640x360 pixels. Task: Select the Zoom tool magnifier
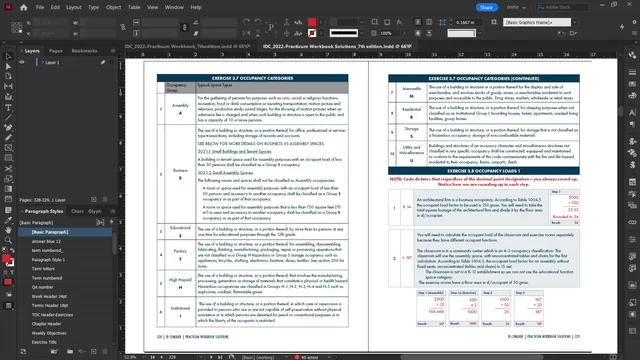click(x=8, y=240)
